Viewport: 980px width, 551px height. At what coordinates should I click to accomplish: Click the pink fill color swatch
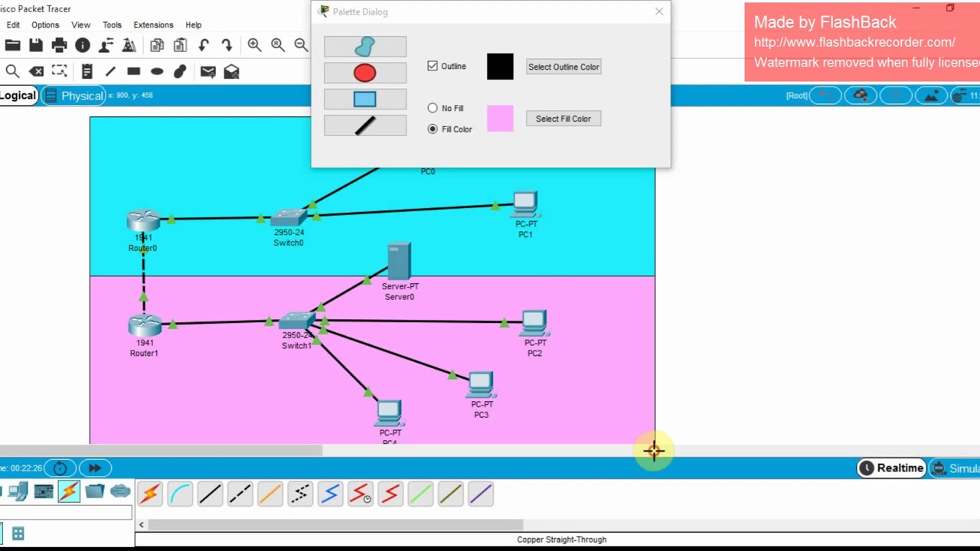(500, 119)
